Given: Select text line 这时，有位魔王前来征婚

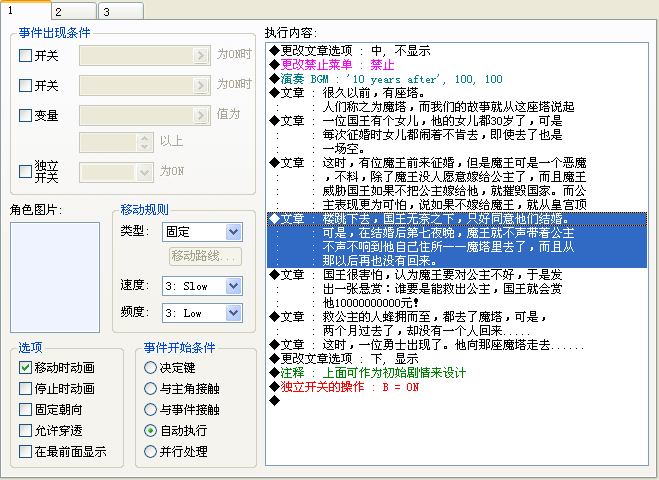Looking at the screenshot, I should [x=457, y=163].
